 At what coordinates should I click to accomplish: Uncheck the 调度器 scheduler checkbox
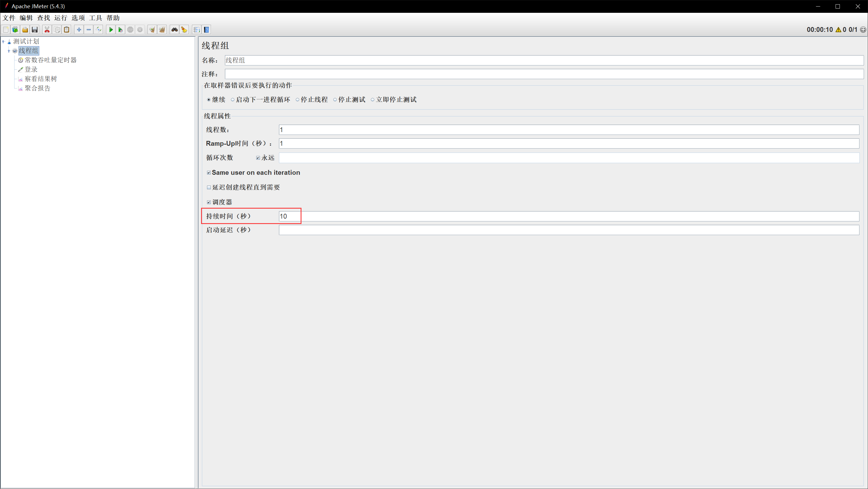209,202
